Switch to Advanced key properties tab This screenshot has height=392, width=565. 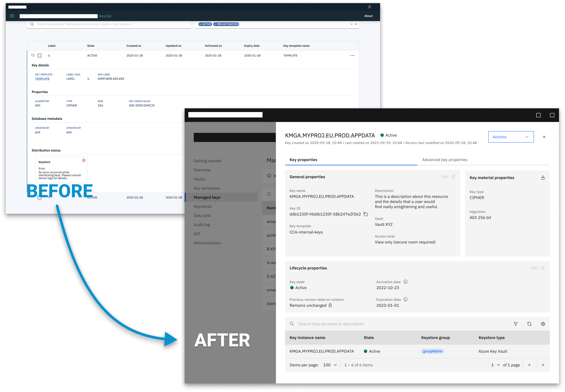[445, 160]
